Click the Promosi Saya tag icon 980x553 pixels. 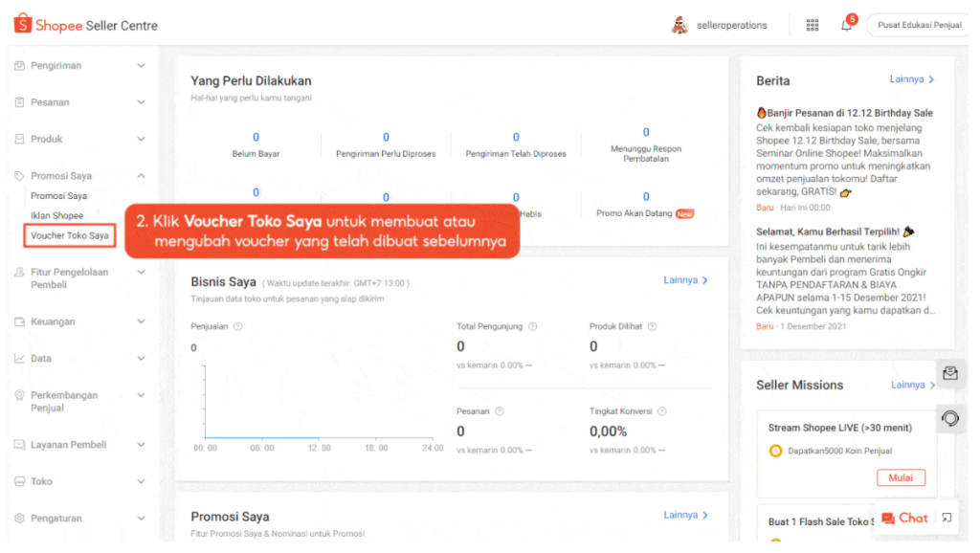19,176
